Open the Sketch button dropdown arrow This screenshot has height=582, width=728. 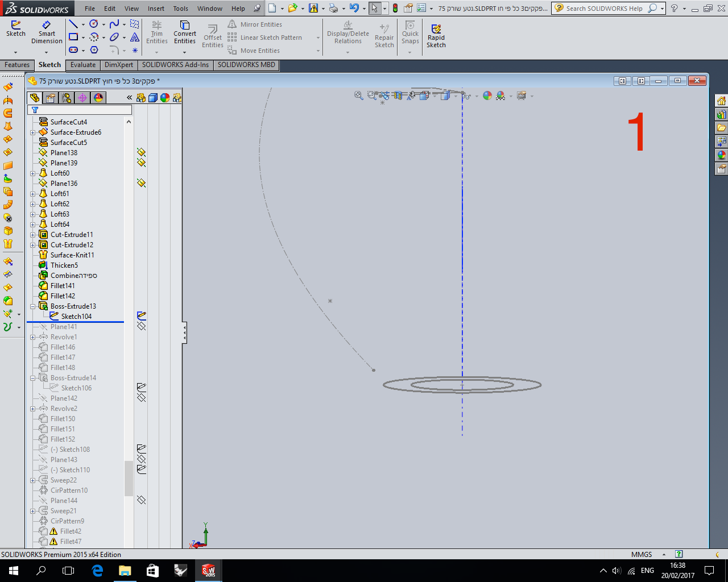tap(15, 52)
